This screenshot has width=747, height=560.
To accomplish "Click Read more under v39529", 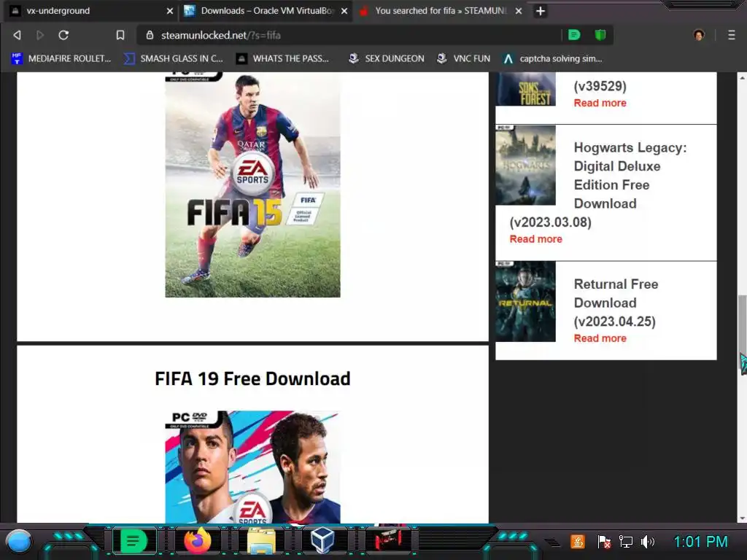I will [600, 103].
